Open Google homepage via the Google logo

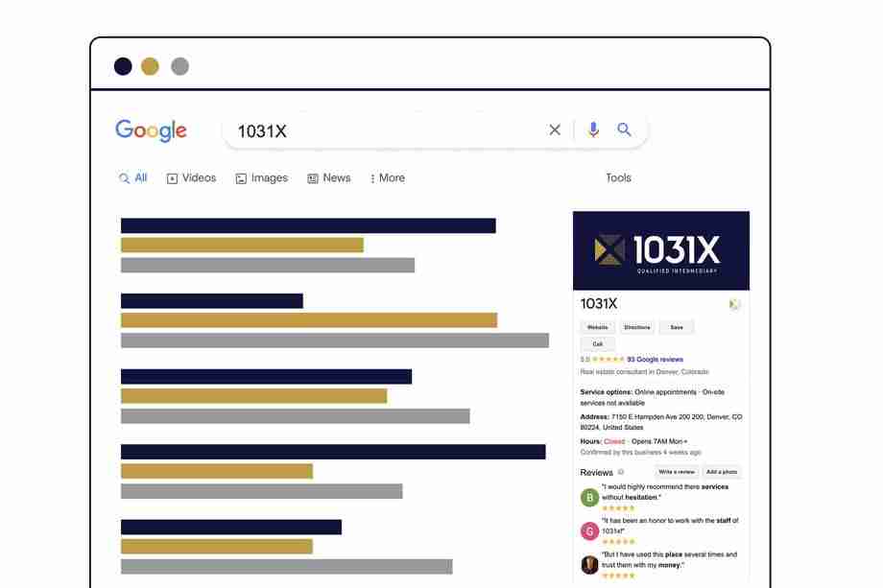click(151, 130)
